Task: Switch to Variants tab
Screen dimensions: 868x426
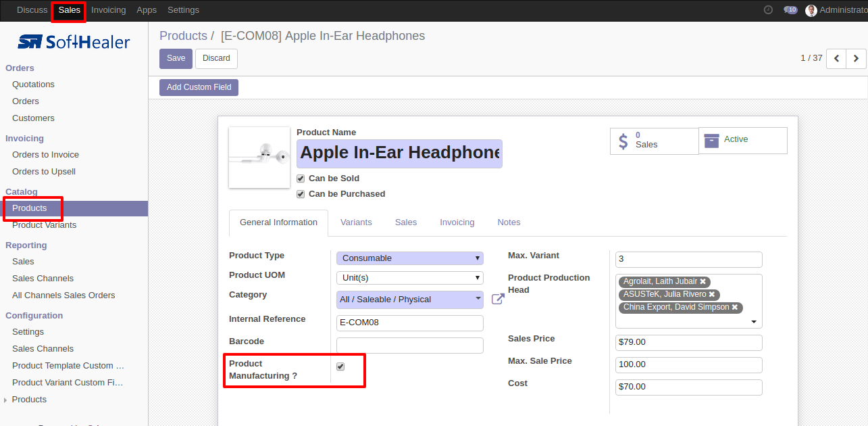Action: pos(356,222)
